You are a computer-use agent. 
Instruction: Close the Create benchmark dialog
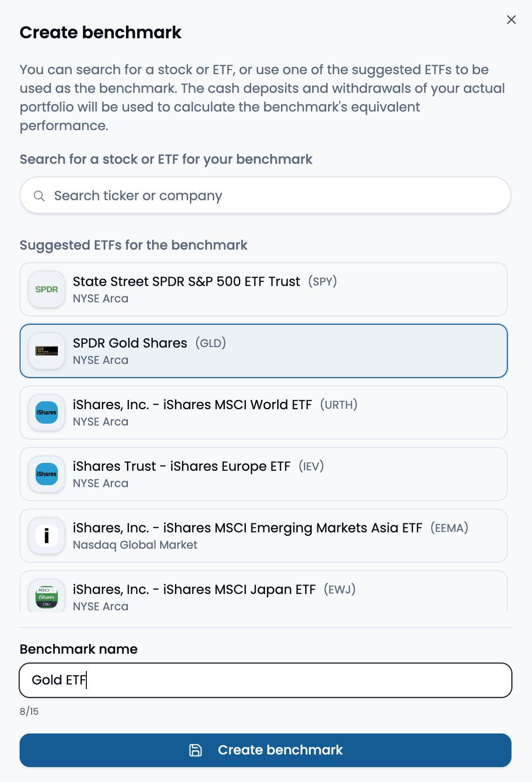(x=511, y=20)
